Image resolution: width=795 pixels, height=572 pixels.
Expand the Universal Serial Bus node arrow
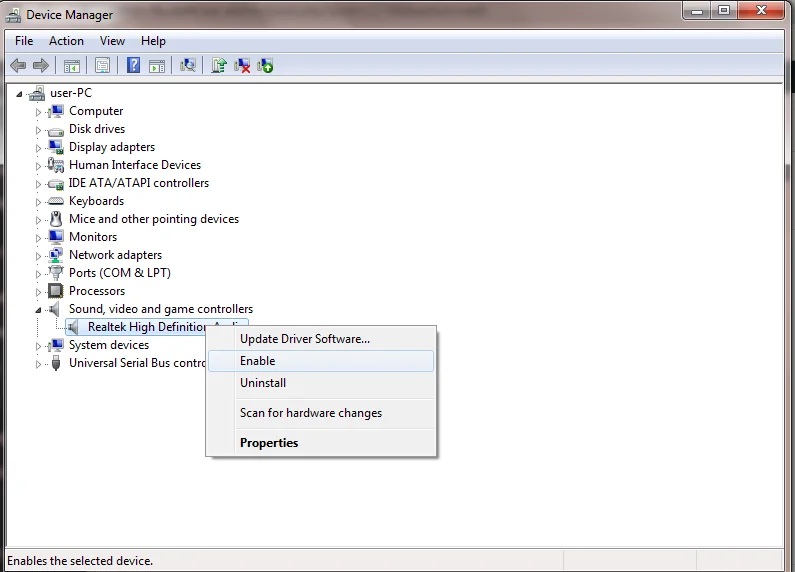(38, 364)
